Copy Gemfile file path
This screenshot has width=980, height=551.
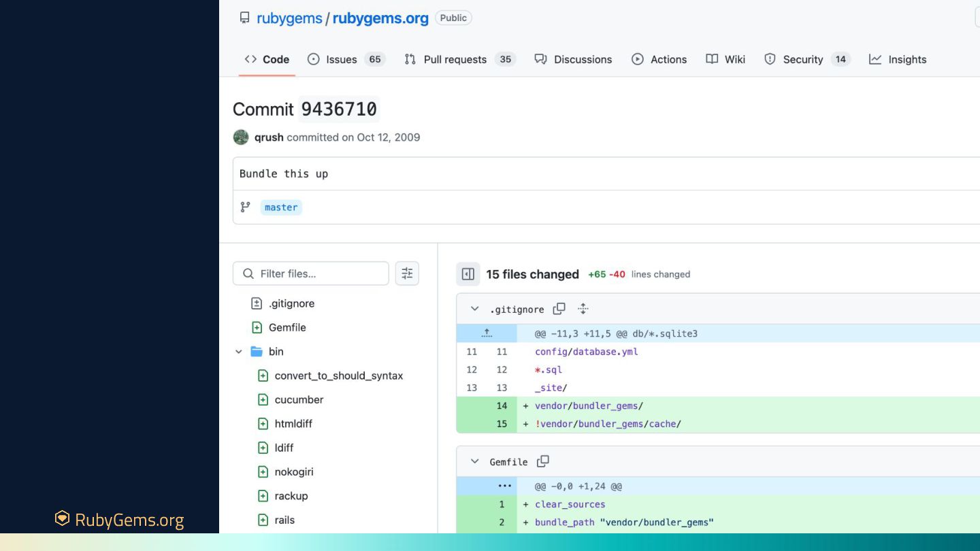(x=542, y=461)
